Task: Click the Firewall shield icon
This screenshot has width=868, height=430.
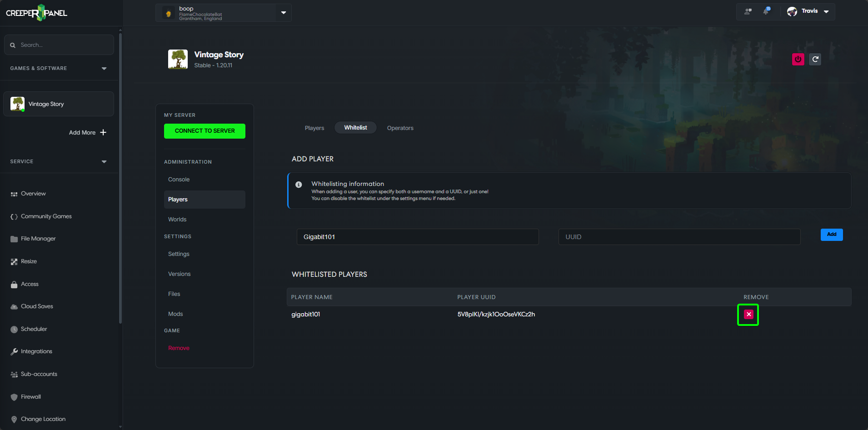Action: click(14, 397)
